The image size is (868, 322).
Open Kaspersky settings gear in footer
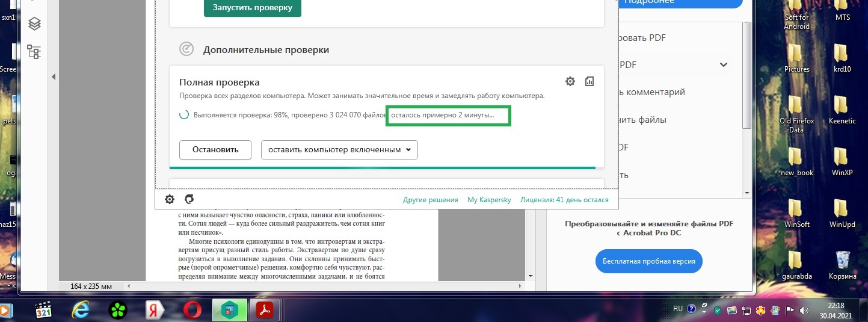[170, 199]
